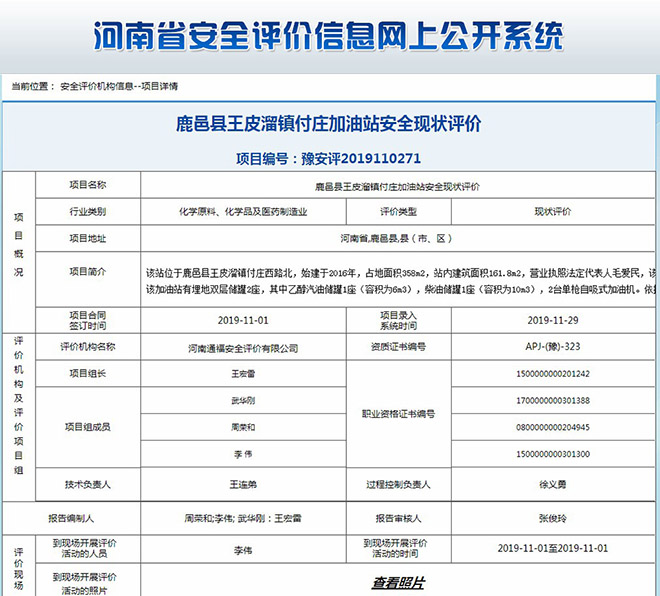
Task: Click the 项目组长 label cell
Action: [x=88, y=373]
